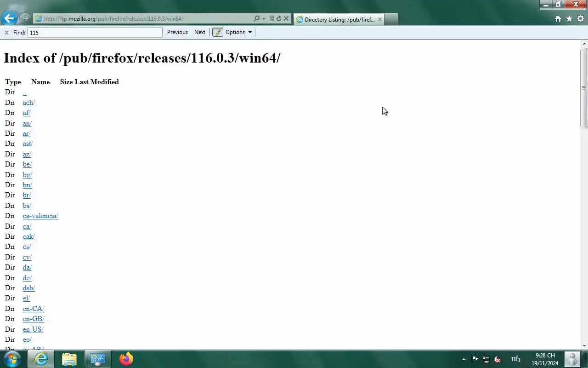Screen dimensions: 588x368
Task: Open the br/ directory
Action: point(27,195)
